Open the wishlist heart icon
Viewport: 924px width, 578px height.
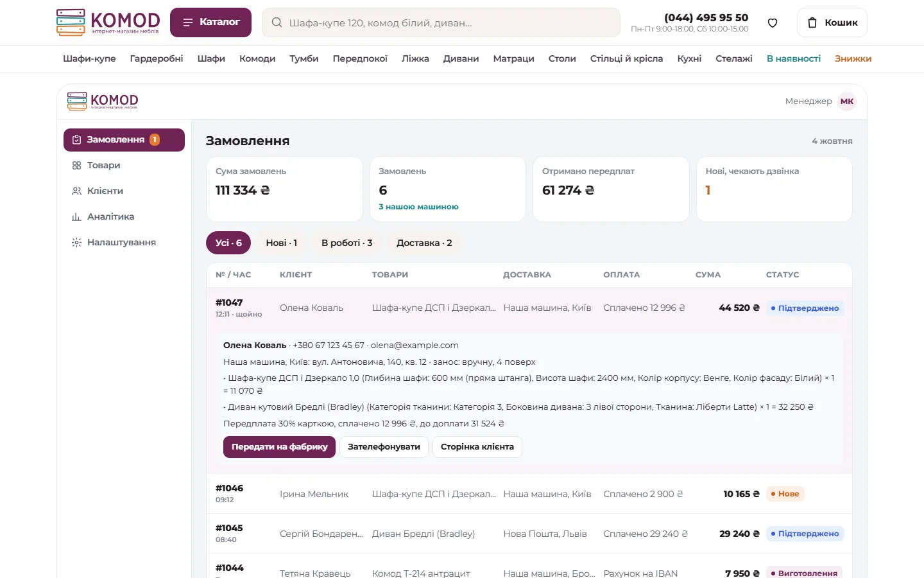tap(773, 22)
